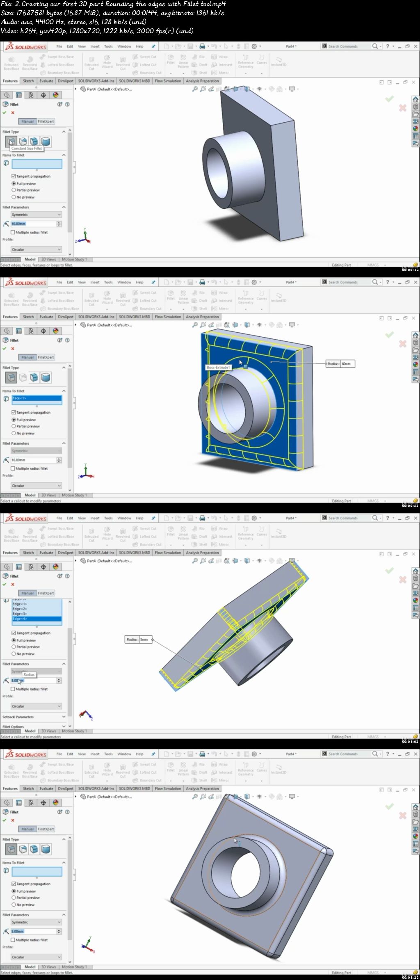Image resolution: width=420 pixels, height=980 pixels.
Task: Select Face Fillet type in the 00:00:22 frame
Action: [x=34, y=142]
